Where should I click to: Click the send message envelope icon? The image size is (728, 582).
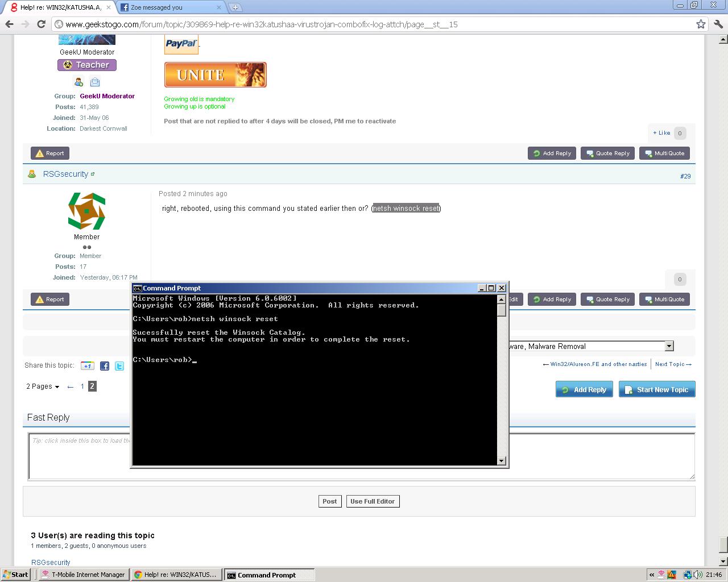[95, 82]
